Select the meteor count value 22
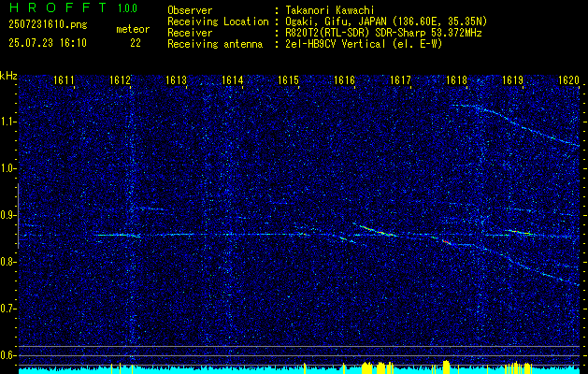 click(x=136, y=43)
